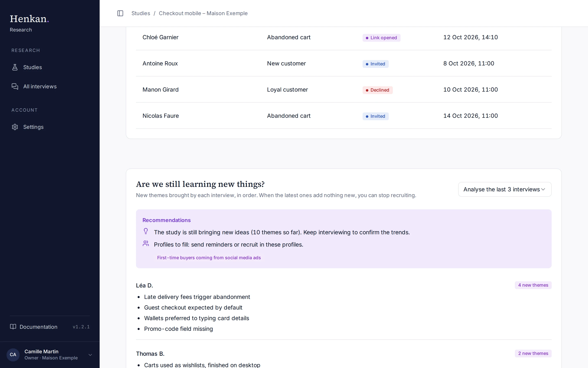This screenshot has height=368, width=588.
Task: Click the Henkan logo
Action: (x=29, y=19)
